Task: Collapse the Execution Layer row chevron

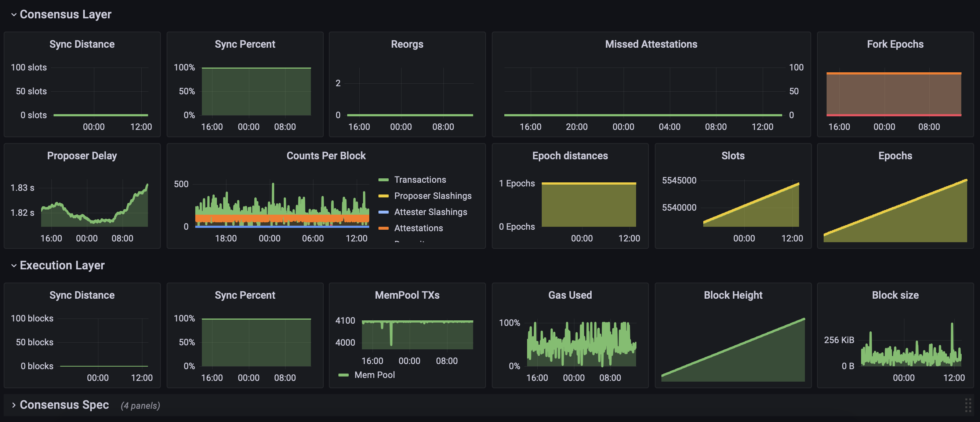Action: point(14,266)
